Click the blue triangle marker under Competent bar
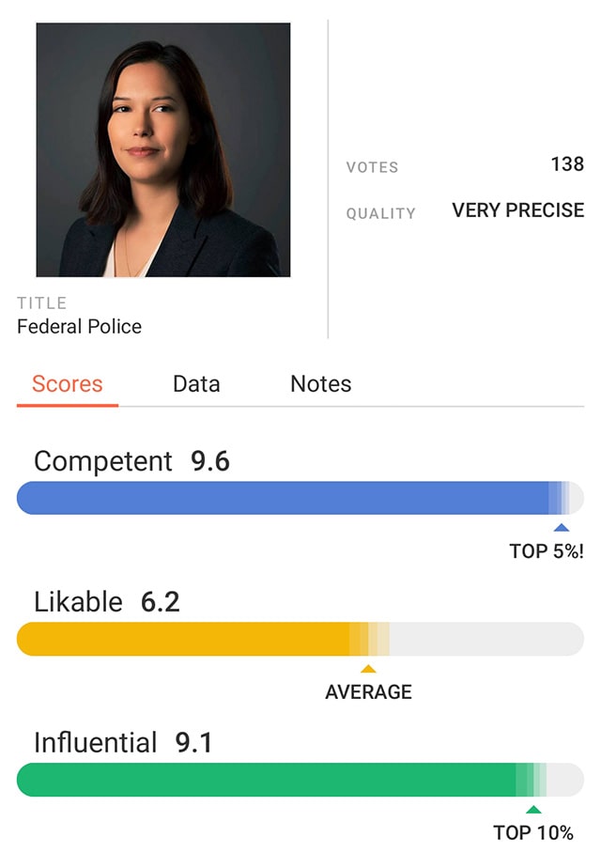 tap(562, 528)
